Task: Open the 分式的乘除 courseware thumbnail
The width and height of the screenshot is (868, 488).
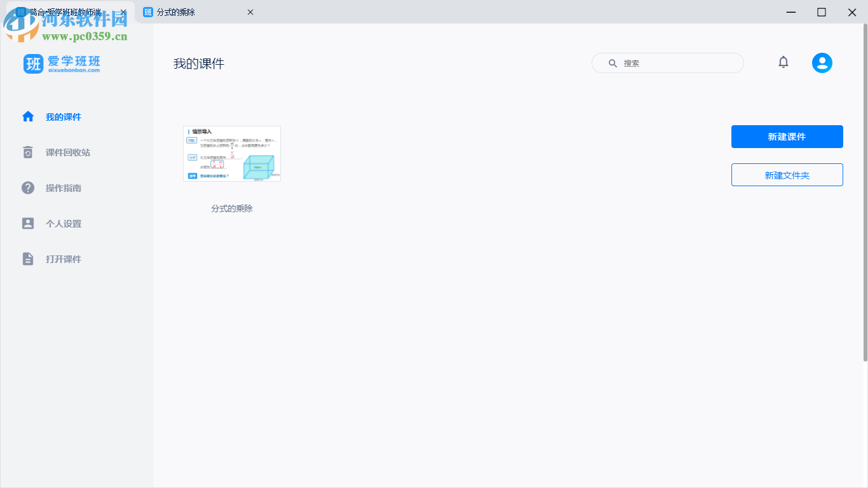Action: coord(231,153)
